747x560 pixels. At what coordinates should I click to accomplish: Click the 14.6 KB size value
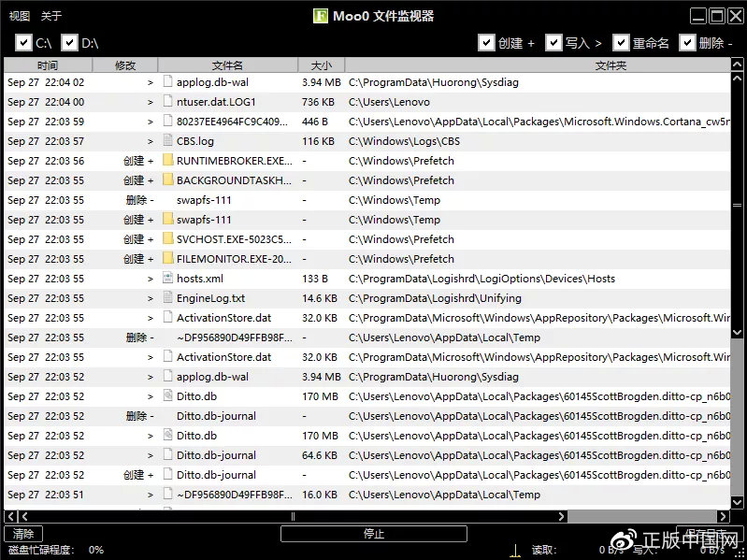[x=319, y=298]
